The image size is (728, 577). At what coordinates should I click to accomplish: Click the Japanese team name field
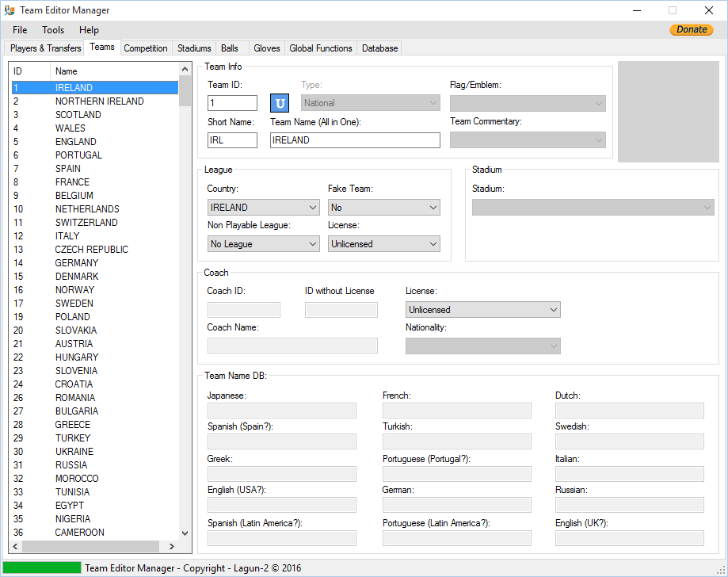(282, 411)
